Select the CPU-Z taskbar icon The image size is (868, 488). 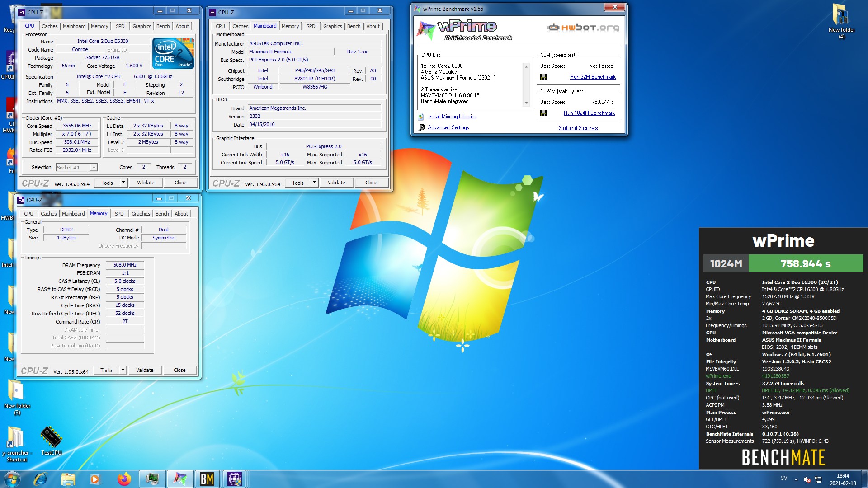[x=235, y=479]
